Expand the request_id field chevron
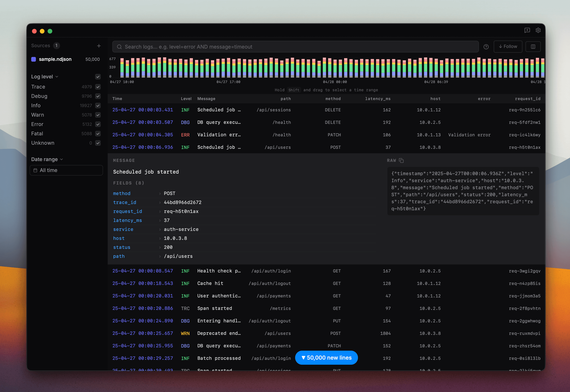 coord(160,211)
